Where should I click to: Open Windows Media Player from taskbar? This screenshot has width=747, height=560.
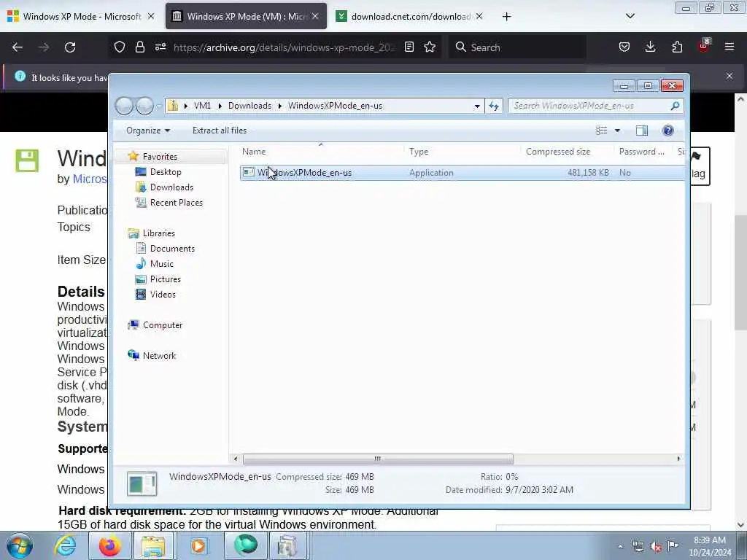click(198, 545)
